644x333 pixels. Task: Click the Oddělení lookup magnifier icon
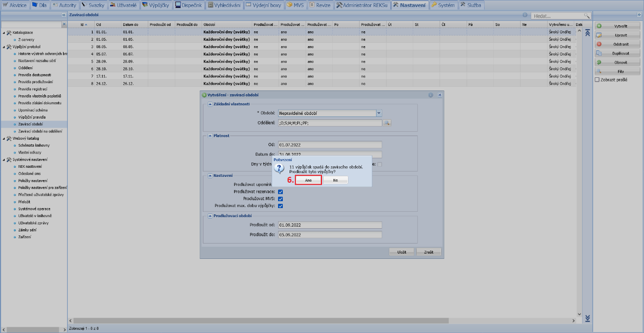[x=387, y=123]
